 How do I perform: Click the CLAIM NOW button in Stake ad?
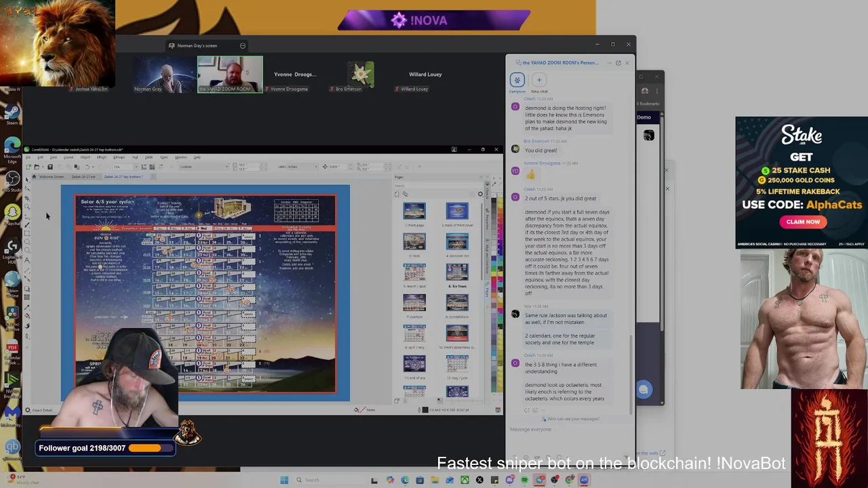803,222
